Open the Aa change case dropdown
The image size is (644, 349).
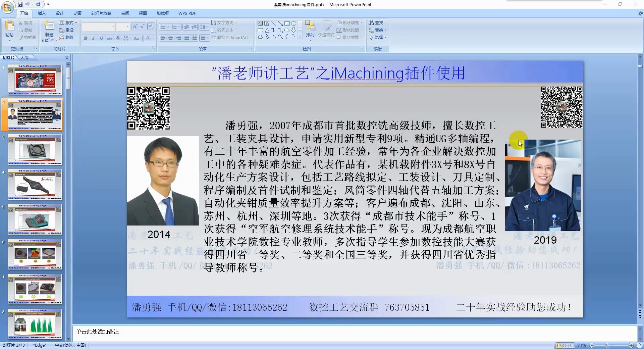137,38
